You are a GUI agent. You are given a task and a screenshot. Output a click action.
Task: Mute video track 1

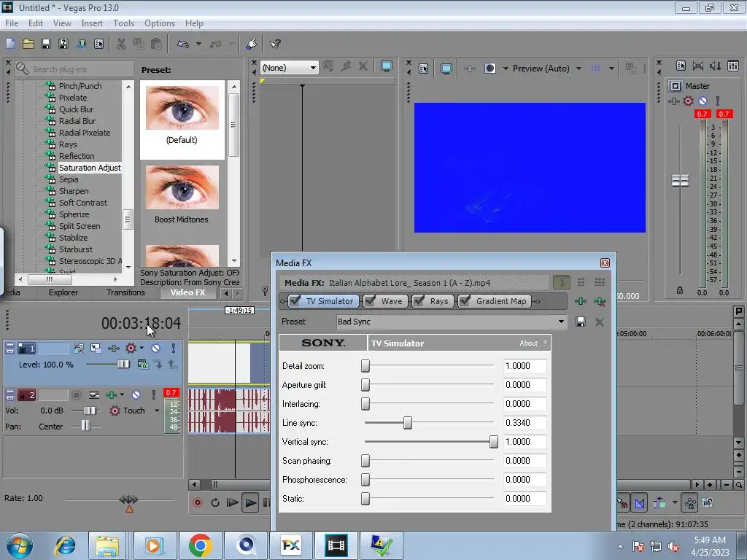(156, 348)
